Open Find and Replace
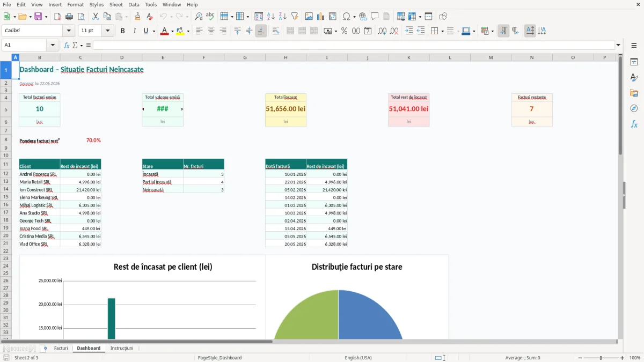This screenshot has height=362, width=644. [x=199, y=17]
